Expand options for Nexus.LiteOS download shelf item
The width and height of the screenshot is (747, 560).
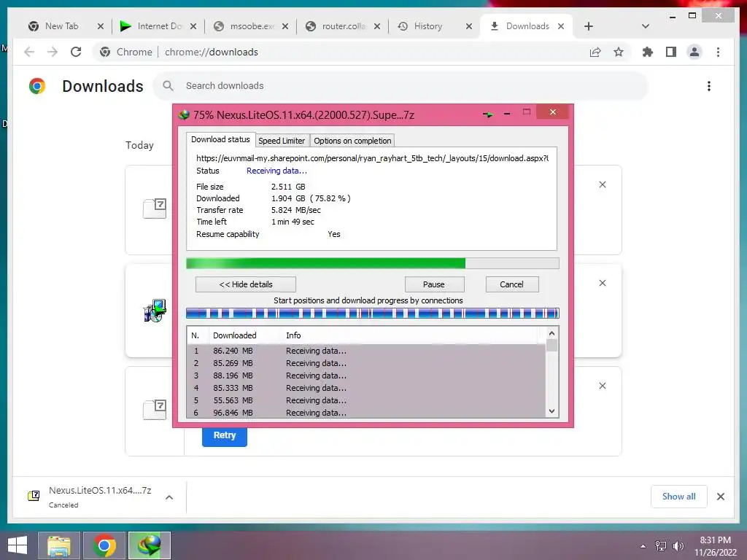(169, 497)
